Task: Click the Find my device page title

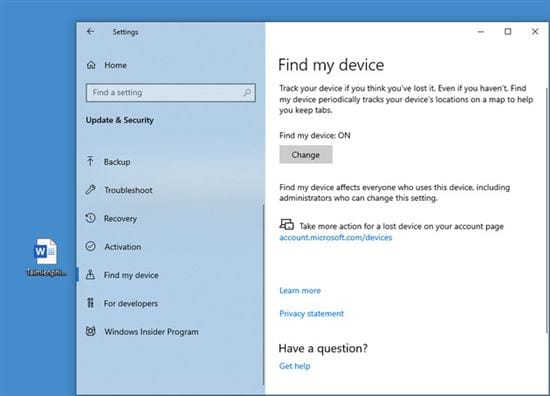Action: point(331,65)
